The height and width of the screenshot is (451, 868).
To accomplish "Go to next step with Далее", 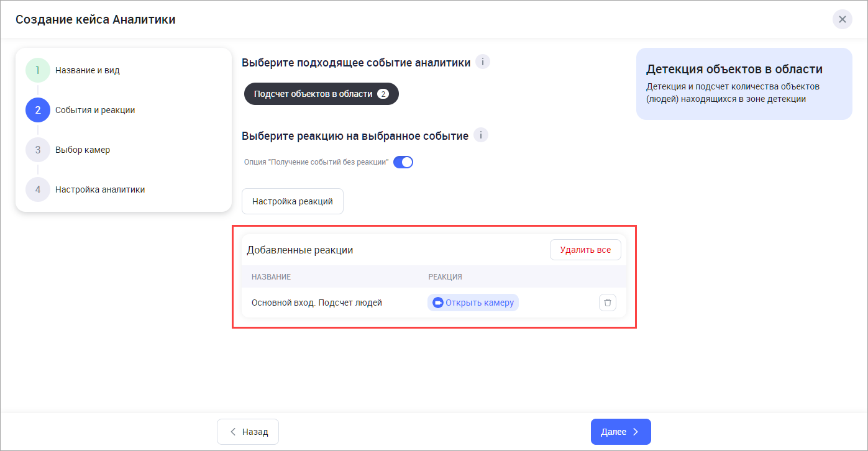I will (620, 432).
